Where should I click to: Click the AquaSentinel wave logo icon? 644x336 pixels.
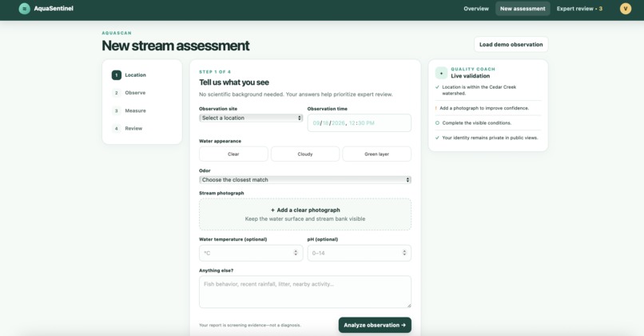24,8
